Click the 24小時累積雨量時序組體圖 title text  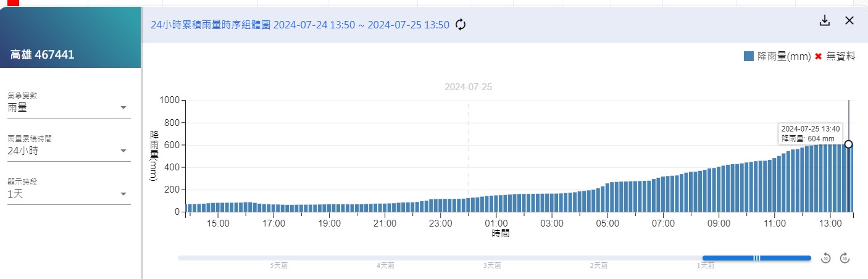tap(210, 25)
